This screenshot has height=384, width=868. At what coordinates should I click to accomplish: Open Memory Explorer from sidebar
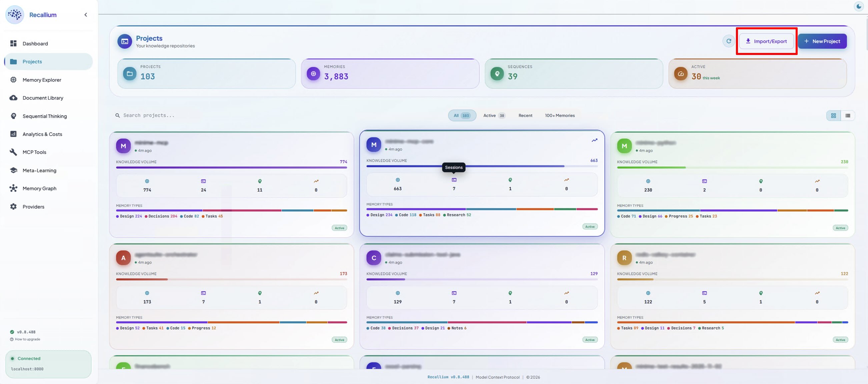(x=48, y=80)
